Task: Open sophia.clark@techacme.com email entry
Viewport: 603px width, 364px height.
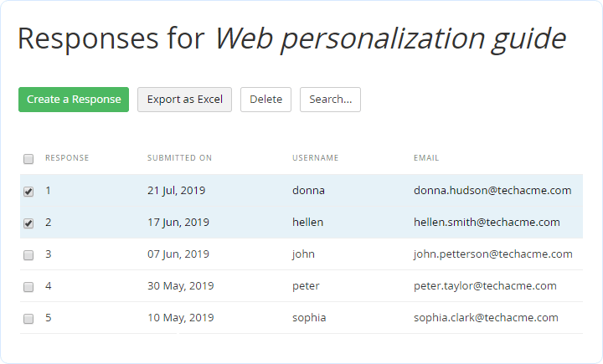Action: click(x=486, y=318)
